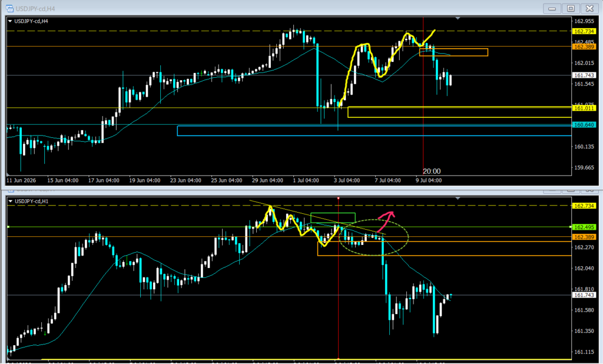Click the 11 Jun 2026 date on the H4 time axis
603x364 pixels.
[x=21, y=180]
